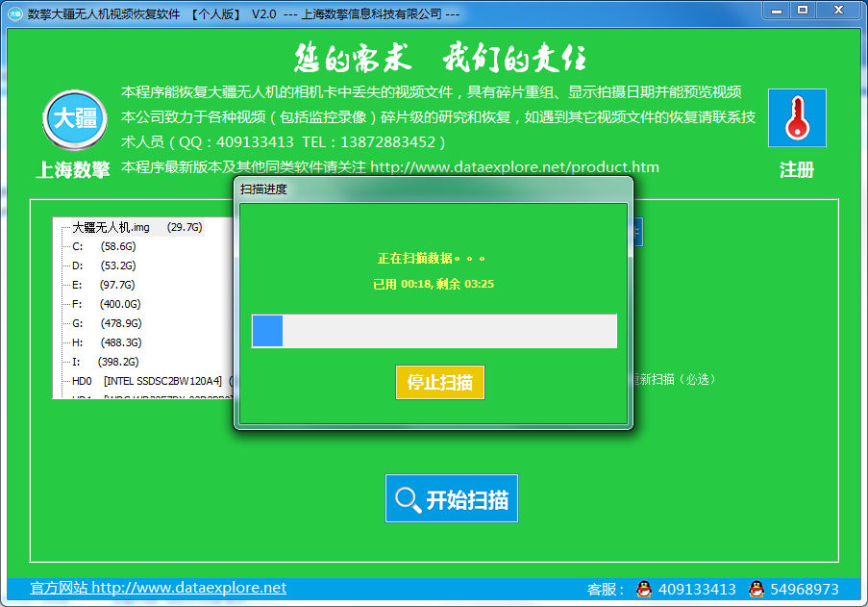
Task: Select drive I: (398.2G)
Action: 105,362
